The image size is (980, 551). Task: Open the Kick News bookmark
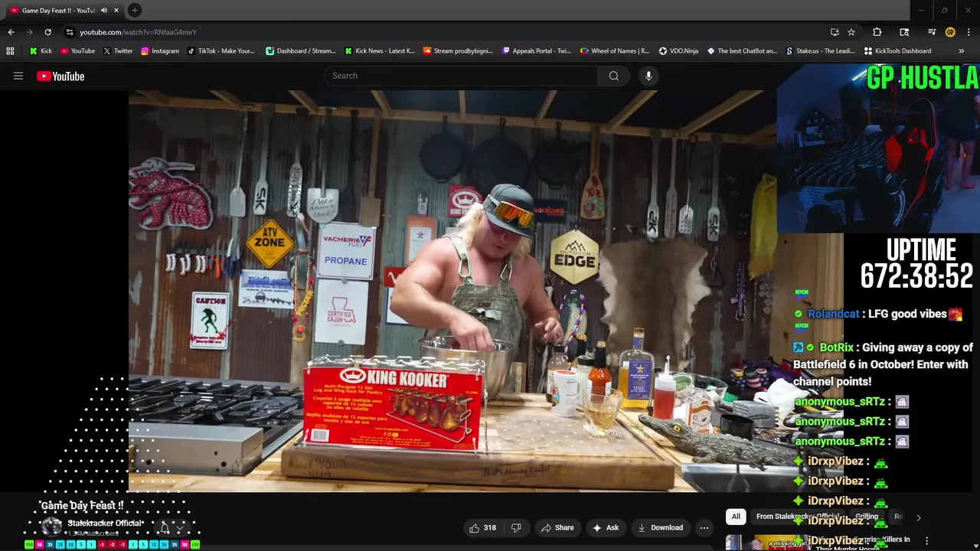379,51
